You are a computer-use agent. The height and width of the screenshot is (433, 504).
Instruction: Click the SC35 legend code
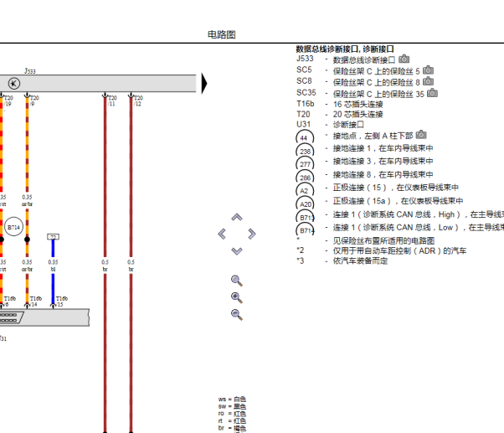[x=306, y=93]
